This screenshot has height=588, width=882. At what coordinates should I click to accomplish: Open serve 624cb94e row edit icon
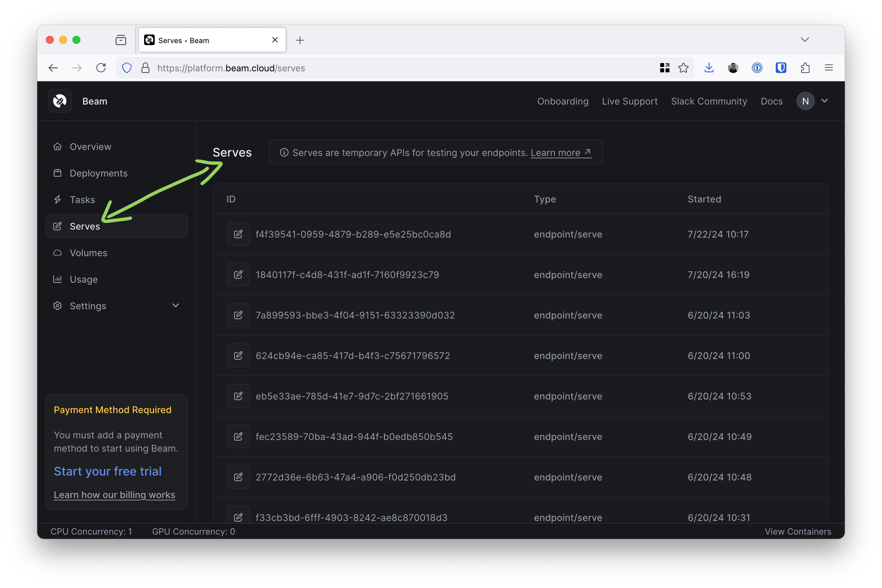(x=238, y=355)
